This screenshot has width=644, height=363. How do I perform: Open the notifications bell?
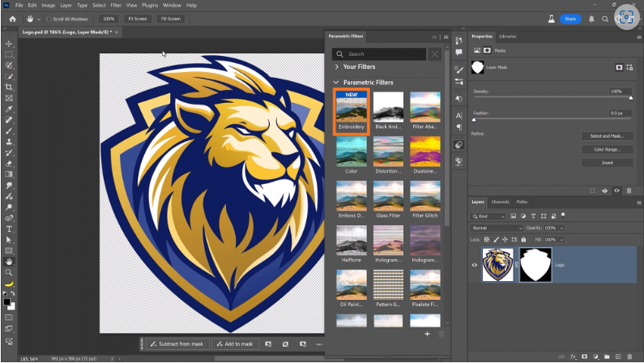(591, 19)
